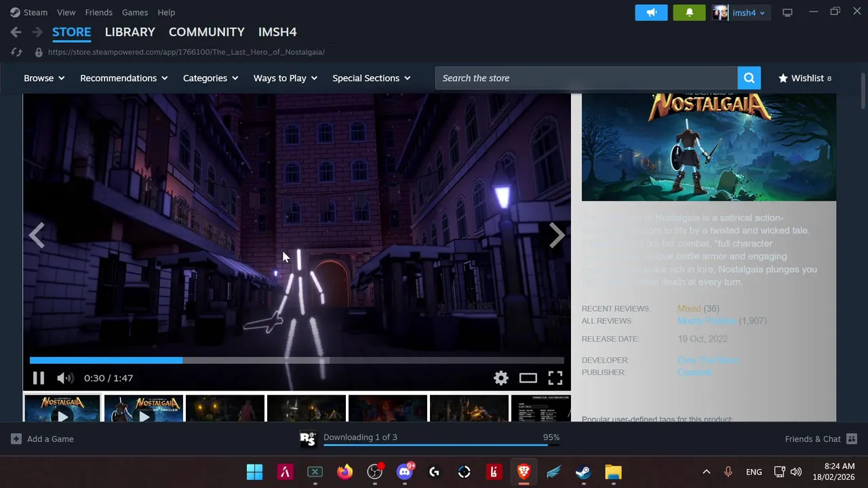Open the View menu
The width and height of the screenshot is (868, 488).
pyautogui.click(x=66, y=12)
